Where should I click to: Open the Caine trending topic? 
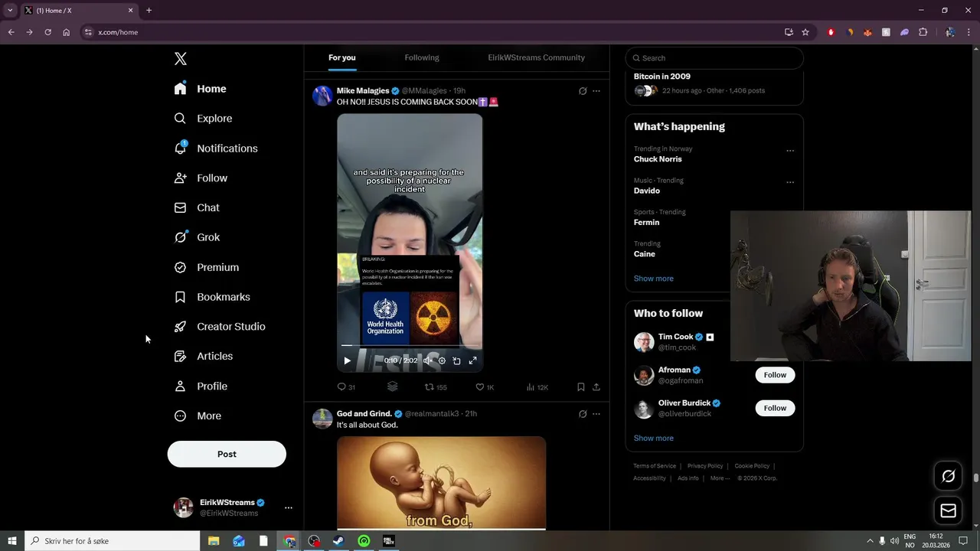644,254
